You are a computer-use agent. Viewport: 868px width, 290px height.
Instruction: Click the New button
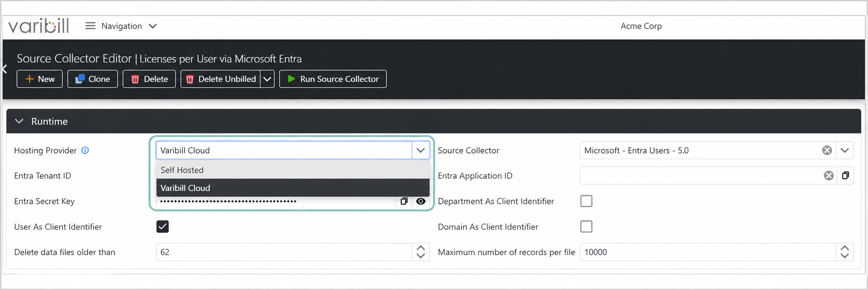(x=40, y=79)
